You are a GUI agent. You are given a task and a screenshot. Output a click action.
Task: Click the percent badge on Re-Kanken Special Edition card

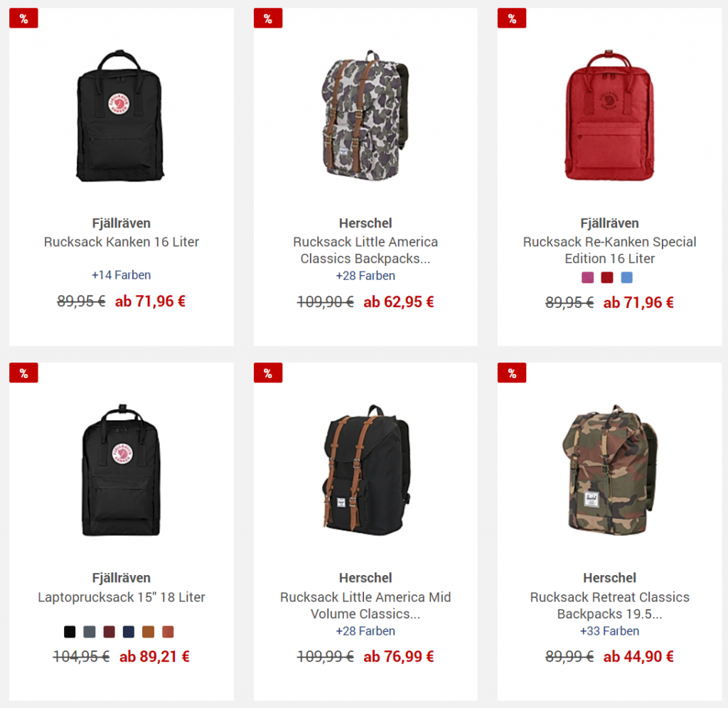[512, 18]
